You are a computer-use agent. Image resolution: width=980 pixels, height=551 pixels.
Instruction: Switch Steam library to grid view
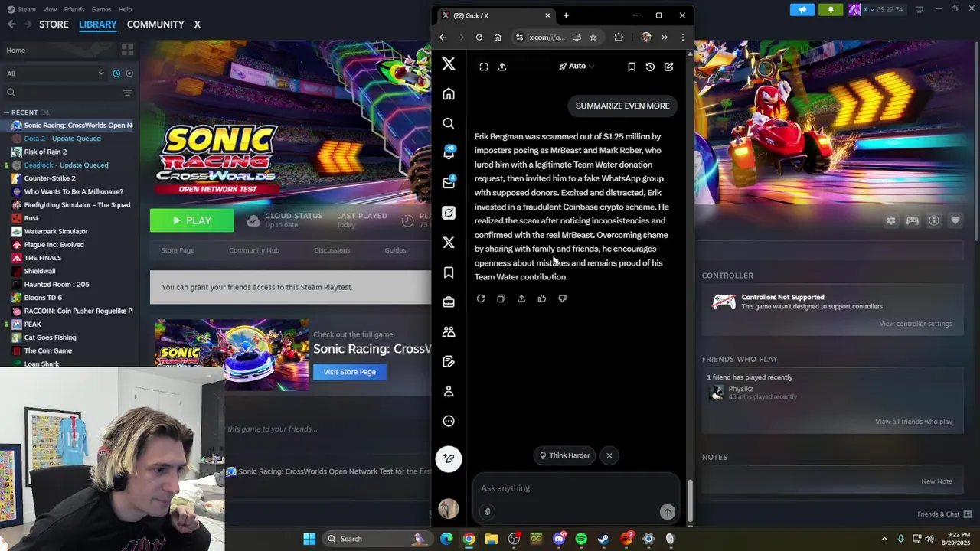click(128, 50)
